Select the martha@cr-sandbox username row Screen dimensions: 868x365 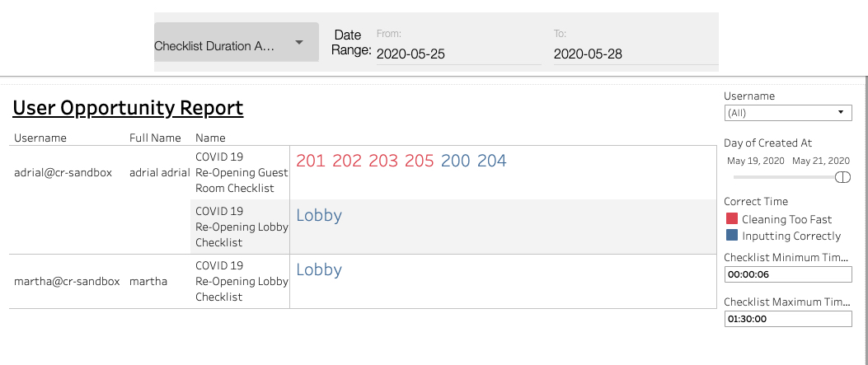tap(67, 282)
